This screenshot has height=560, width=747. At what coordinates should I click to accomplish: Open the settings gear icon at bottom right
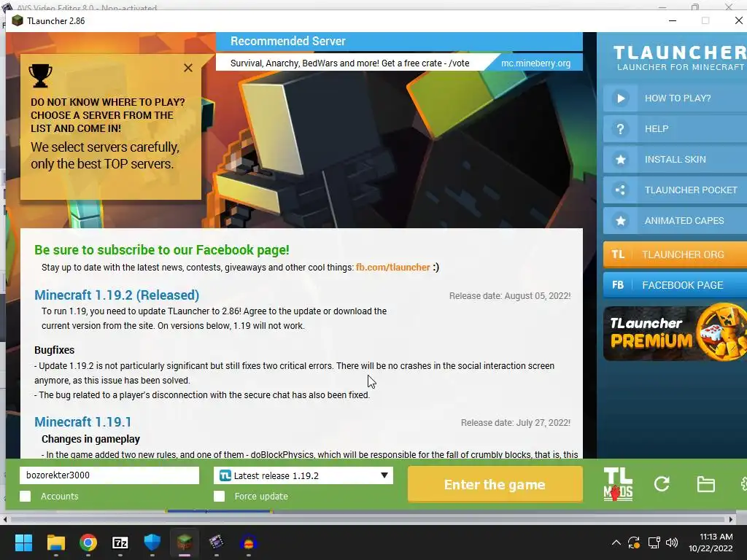[743, 484]
